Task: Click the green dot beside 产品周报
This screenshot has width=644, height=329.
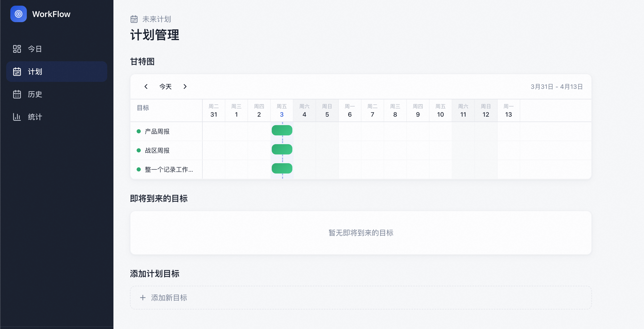Action: point(139,131)
